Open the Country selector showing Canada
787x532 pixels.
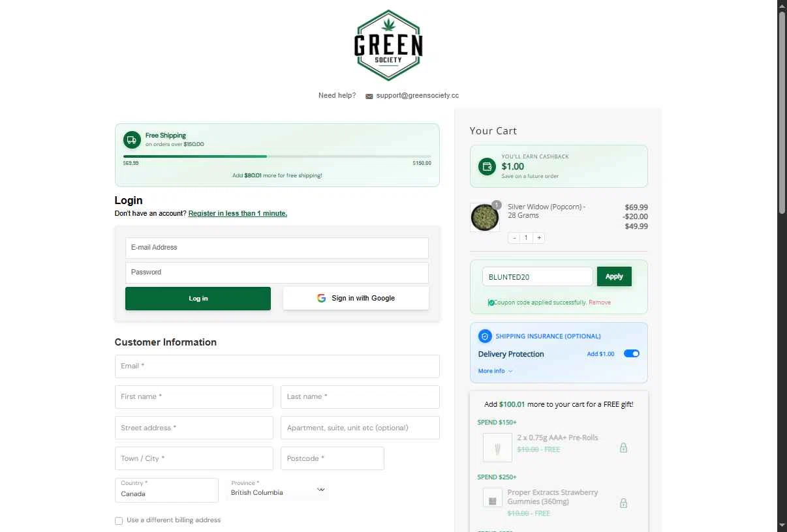pyautogui.click(x=166, y=490)
